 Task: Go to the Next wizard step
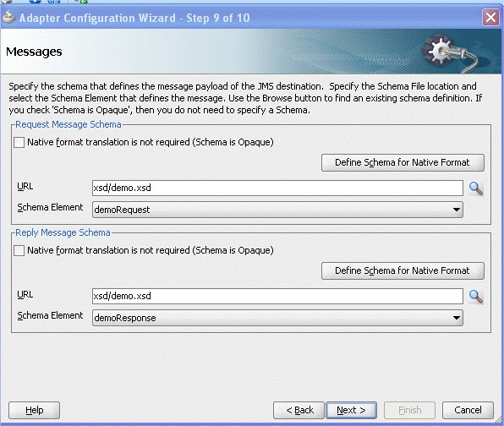tap(351, 410)
